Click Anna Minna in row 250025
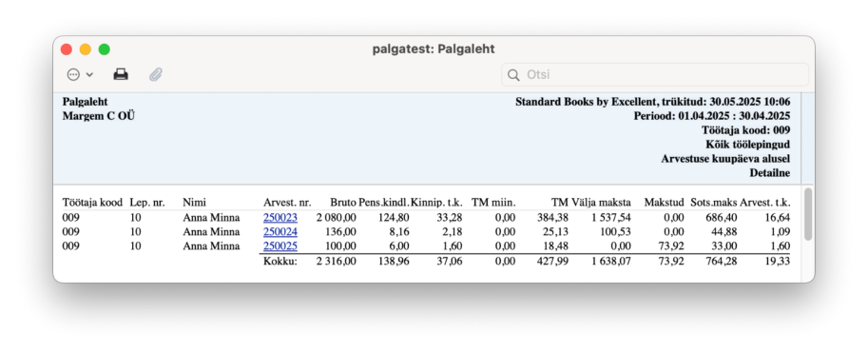This screenshot has height=353, width=868. (211, 246)
